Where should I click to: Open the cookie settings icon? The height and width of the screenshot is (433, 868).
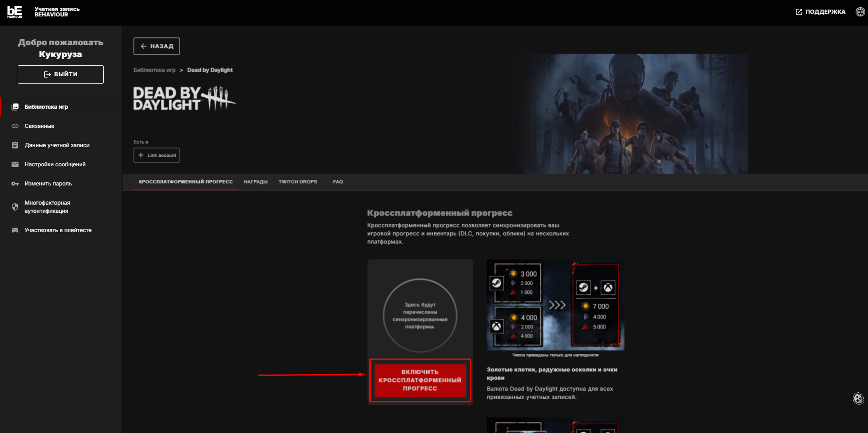(x=858, y=398)
